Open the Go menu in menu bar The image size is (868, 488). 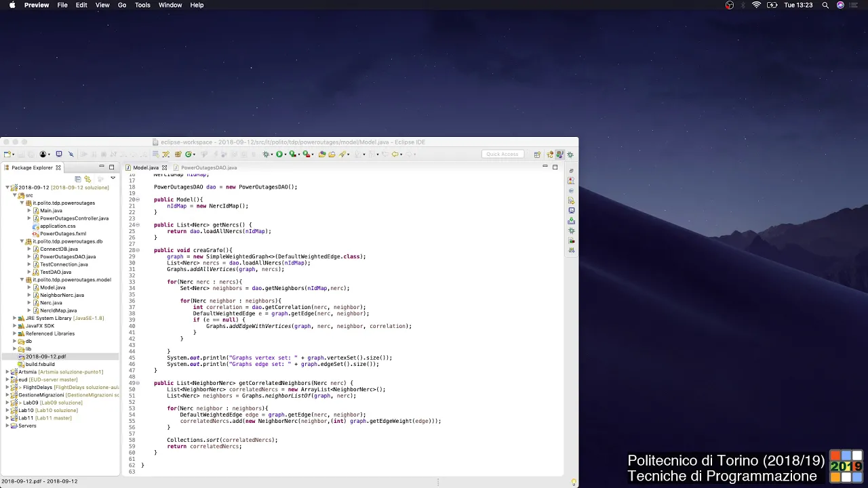[122, 5]
